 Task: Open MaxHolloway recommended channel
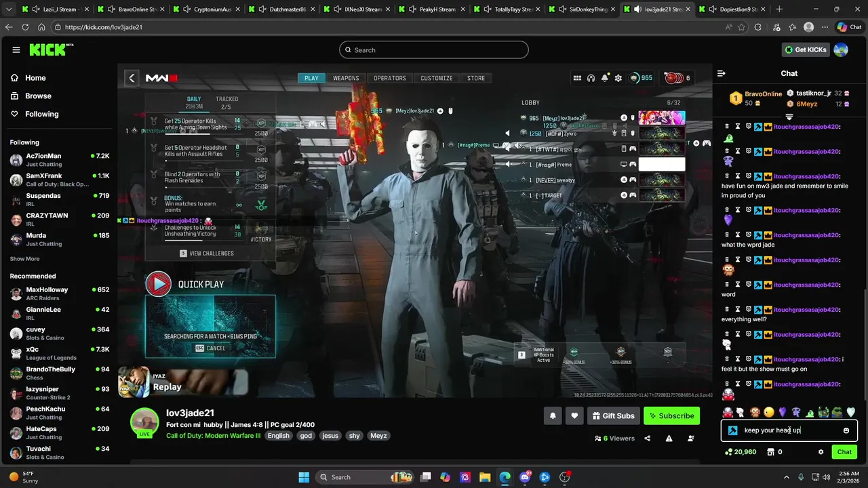pyautogui.click(x=59, y=293)
